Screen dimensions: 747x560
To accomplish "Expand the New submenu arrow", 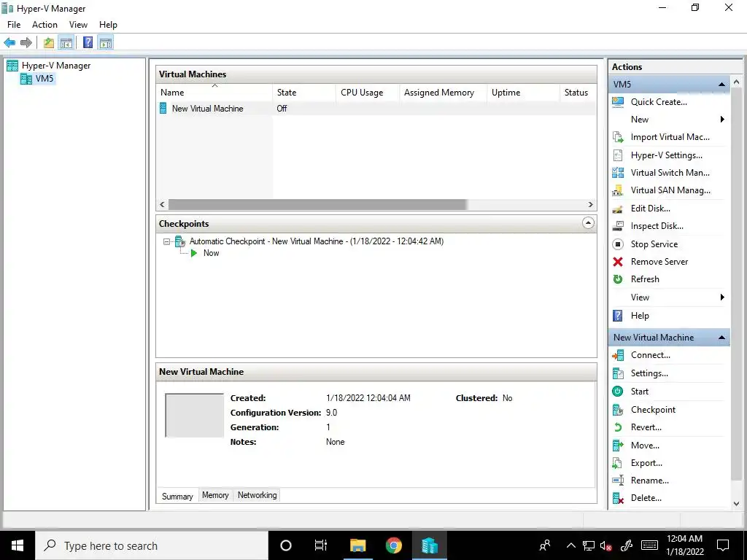I will [722, 120].
